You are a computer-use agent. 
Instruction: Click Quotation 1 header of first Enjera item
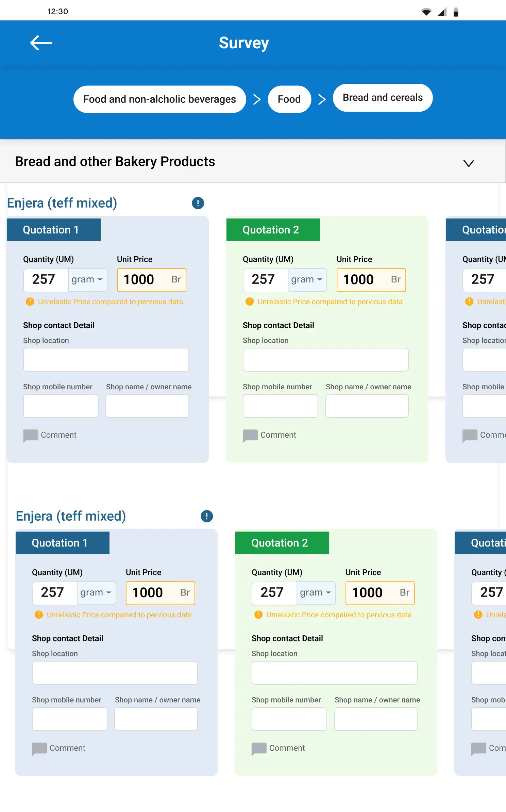54,230
